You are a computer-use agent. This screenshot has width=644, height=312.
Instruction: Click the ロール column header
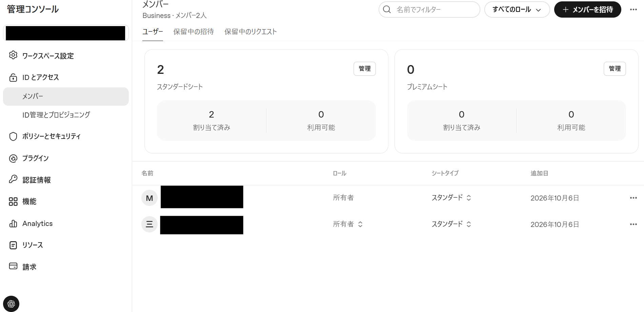[339, 173]
